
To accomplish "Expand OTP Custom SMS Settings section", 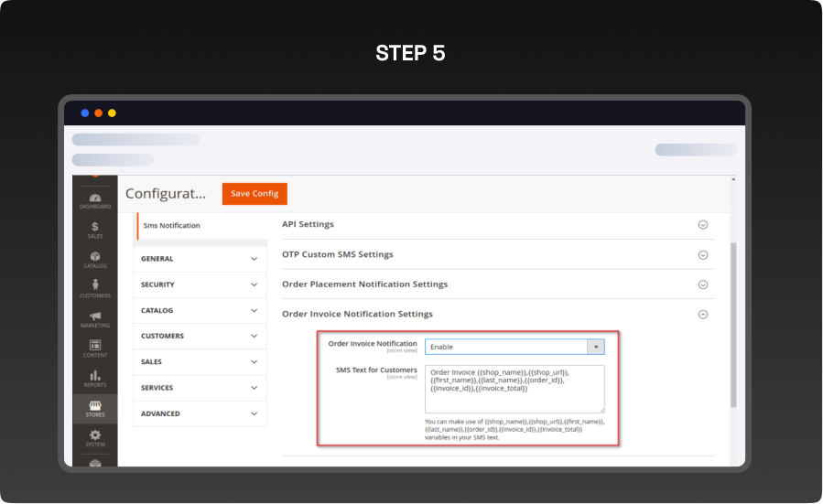I will pyautogui.click(x=703, y=255).
